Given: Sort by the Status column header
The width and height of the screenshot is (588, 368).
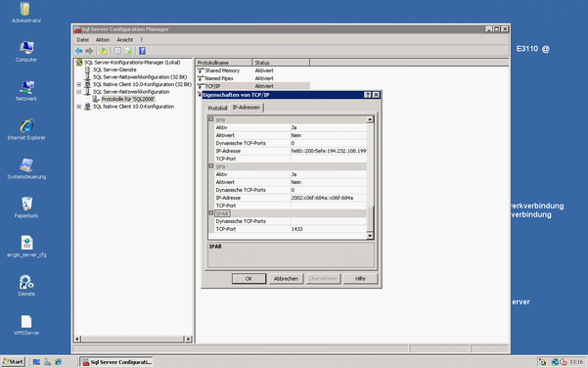Looking at the screenshot, I should [281, 63].
